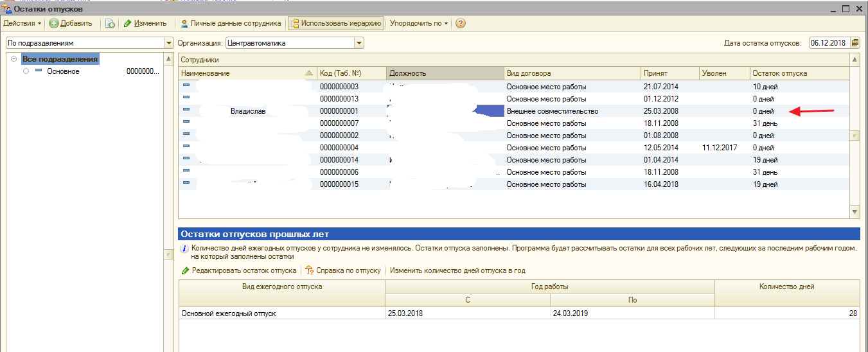Sort by the Остаток отпуска column header
The width and height of the screenshot is (868, 352).
pyautogui.click(x=799, y=73)
